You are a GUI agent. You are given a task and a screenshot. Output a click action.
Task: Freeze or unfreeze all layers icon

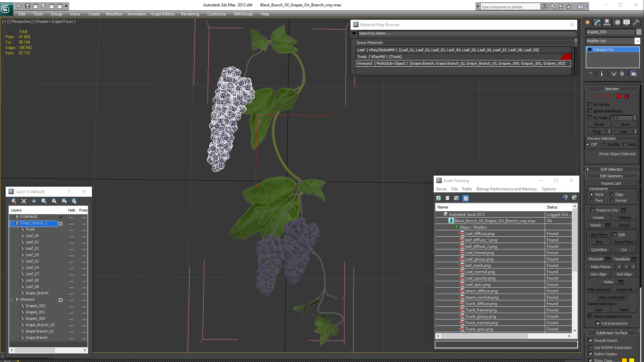click(74, 201)
